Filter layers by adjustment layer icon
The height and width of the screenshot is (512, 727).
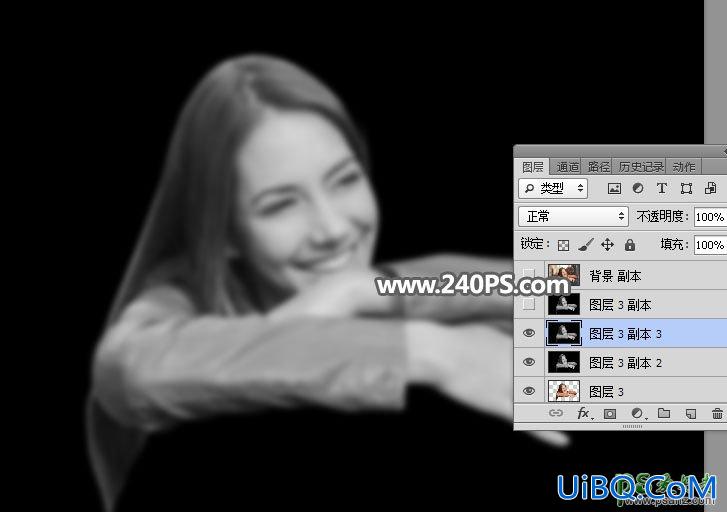click(x=638, y=188)
